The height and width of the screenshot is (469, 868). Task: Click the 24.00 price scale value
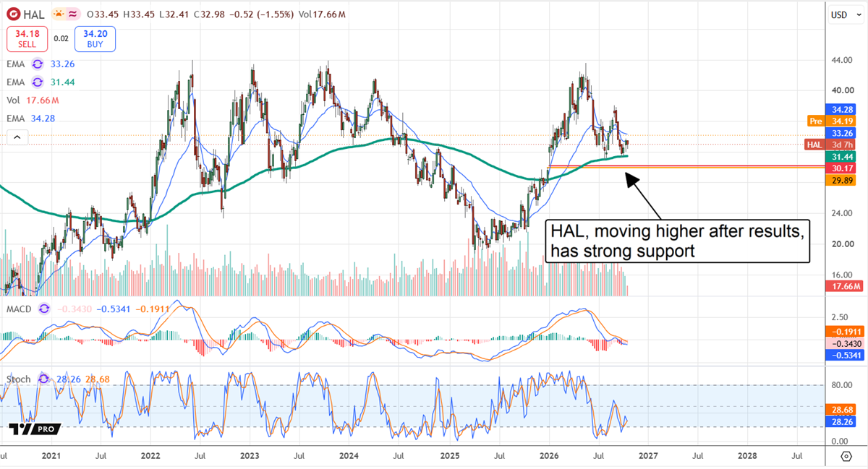tap(841, 214)
